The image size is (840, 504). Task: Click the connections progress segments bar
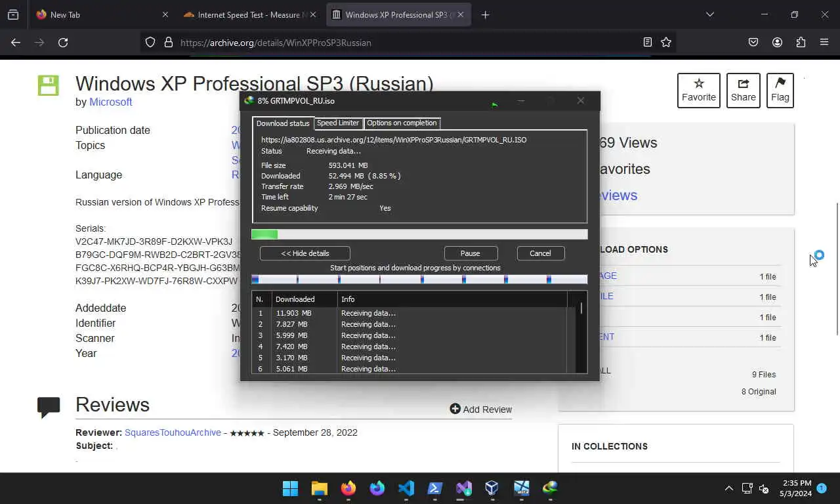(419, 279)
